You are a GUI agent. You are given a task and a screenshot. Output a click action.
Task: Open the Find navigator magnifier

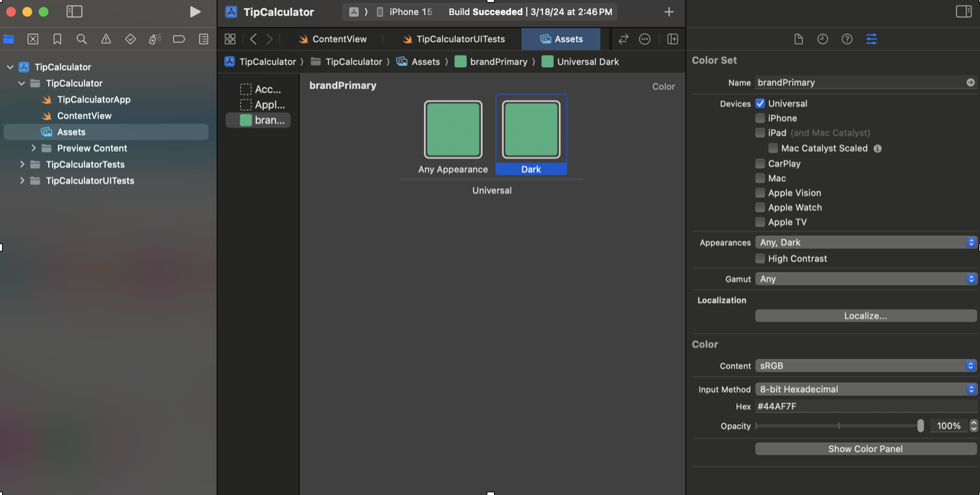[82, 39]
